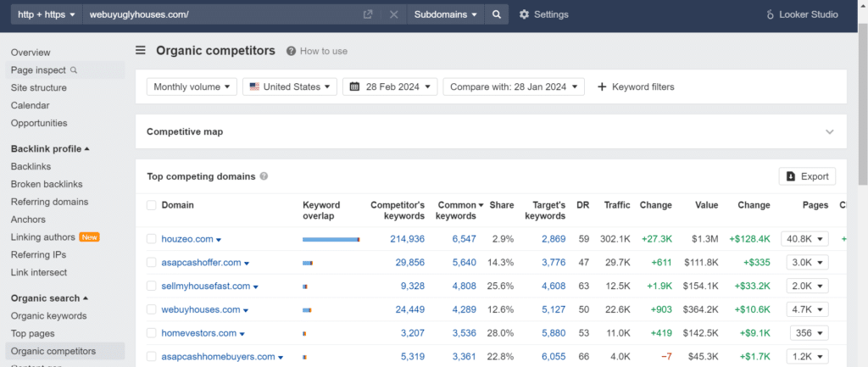Click the search magnifier icon in top bar
Viewport: 868px width, 367px height.
(497, 14)
